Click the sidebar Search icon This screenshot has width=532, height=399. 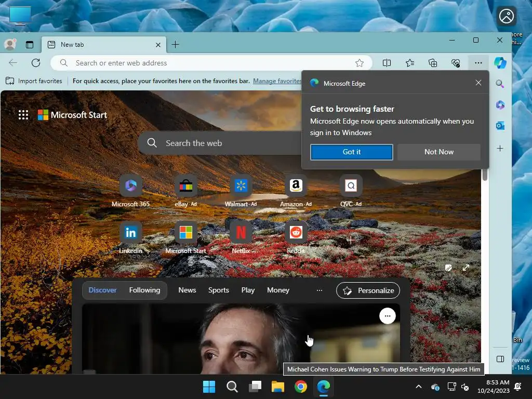click(500, 84)
